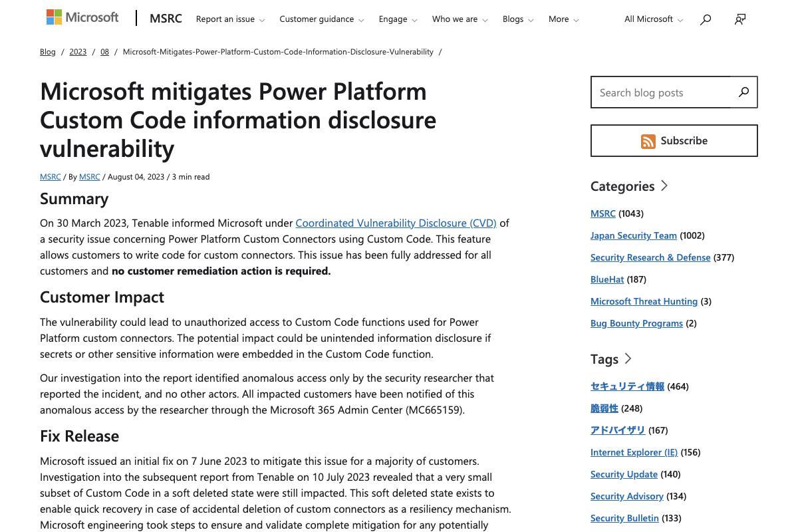Open the Security Bulletin tag
Image resolution: width=798 pixels, height=532 pixels.
[x=624, y=518]
